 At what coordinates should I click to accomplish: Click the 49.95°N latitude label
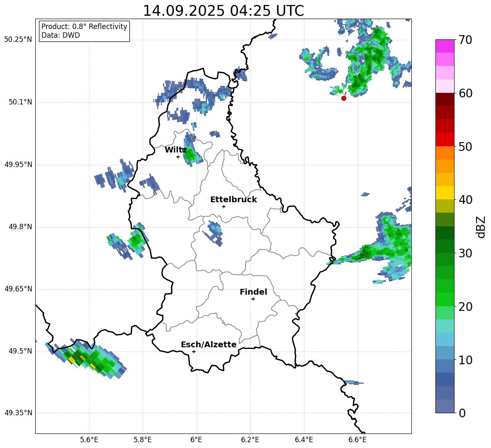[x=18, y=165]
